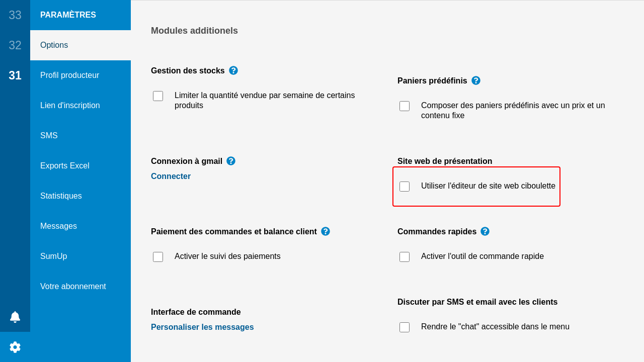Open the Profil producteur menu item
The height and width of the screenshot is (362, 644).
click(69, 75)
